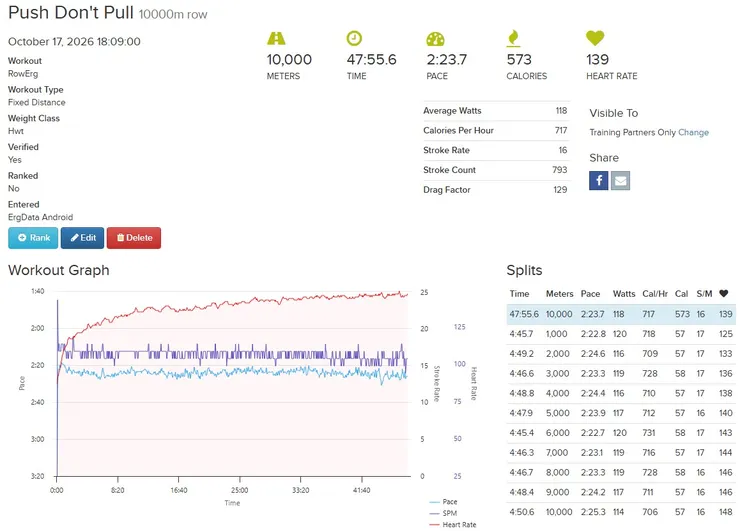Share workout on Facebook
This screenshot has height=531, width=740.
598,180
